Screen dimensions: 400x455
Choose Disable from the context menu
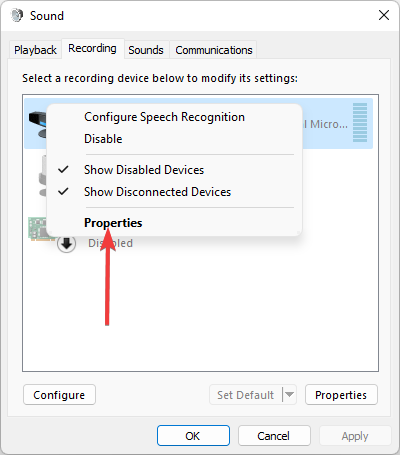pyautogui.click(x=103, y=139)
